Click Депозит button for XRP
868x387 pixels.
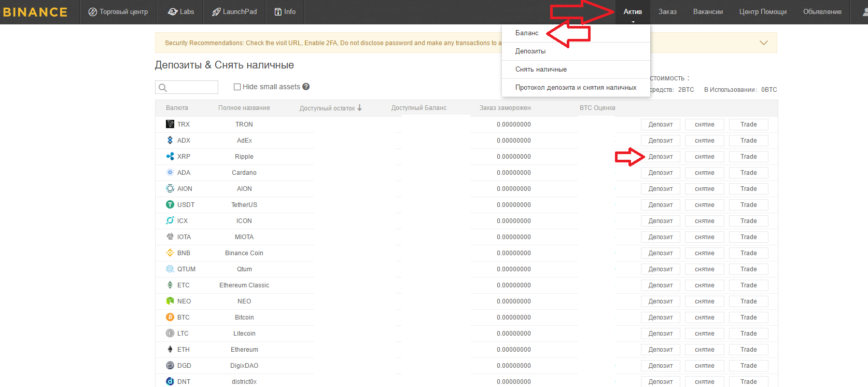click(x=661, y=157)
